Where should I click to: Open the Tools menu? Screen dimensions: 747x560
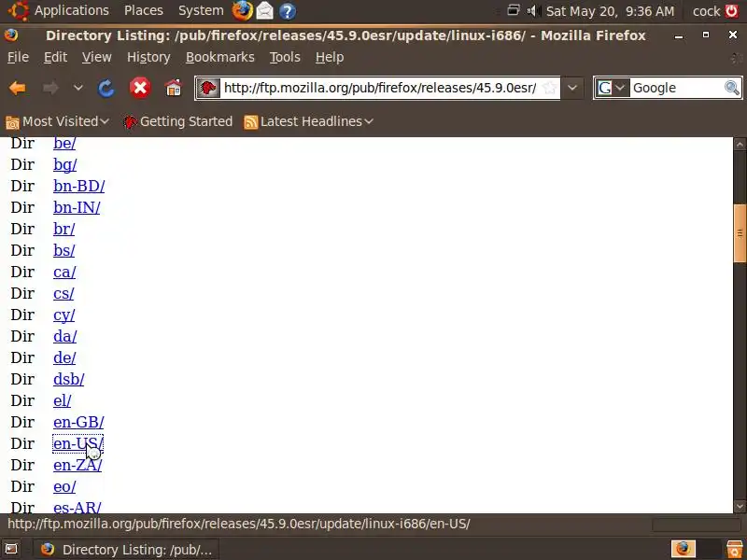(285, 57)
